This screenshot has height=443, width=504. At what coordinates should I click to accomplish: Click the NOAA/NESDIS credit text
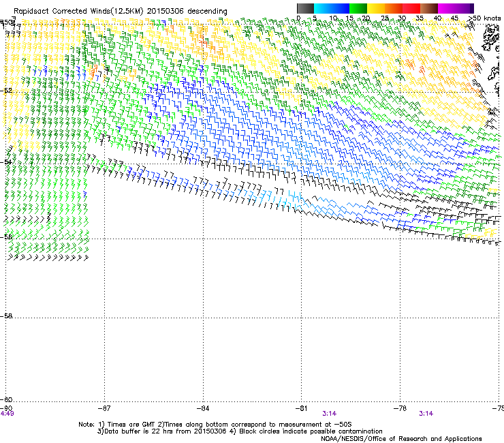(x=401, y=439)
